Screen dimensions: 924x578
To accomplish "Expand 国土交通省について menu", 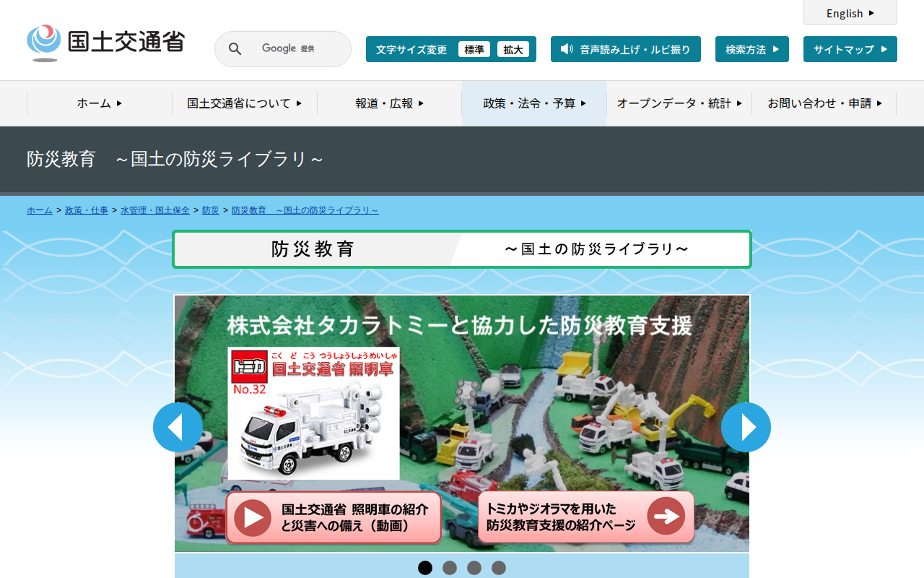I will coord(245,103).
